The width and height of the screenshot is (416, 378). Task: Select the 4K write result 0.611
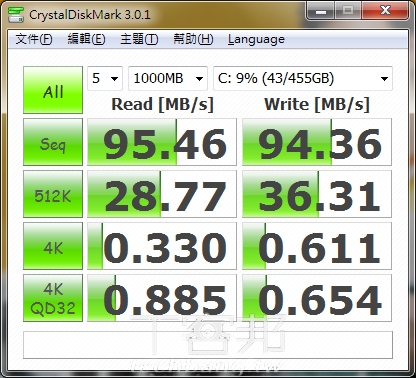coord(317,246)
